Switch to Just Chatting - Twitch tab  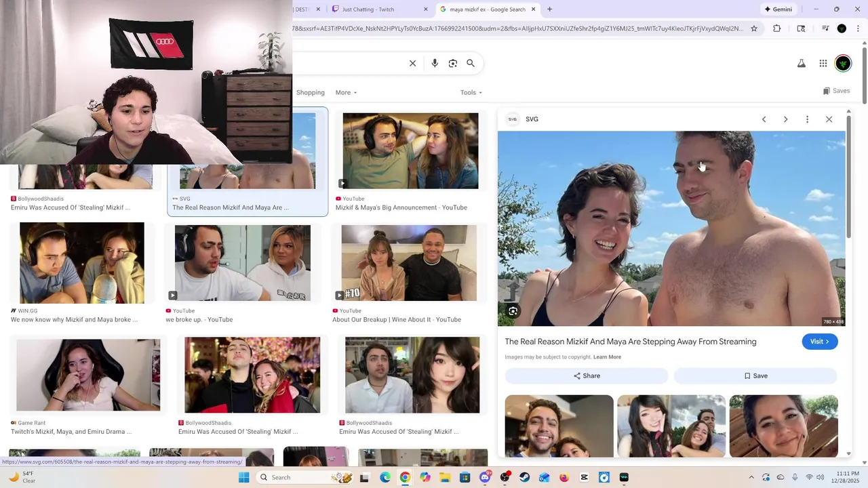click(x=378, y=9)
